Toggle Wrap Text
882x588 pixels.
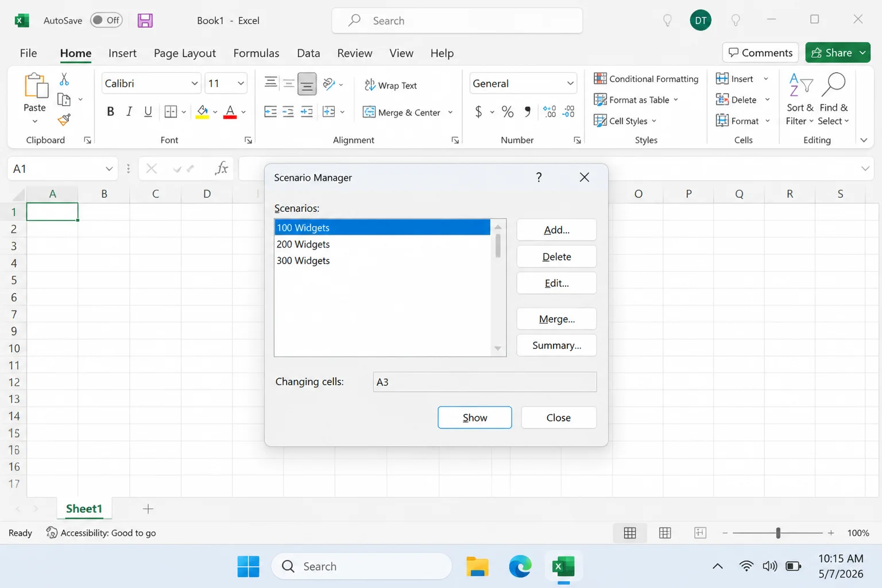pos(390,85)
